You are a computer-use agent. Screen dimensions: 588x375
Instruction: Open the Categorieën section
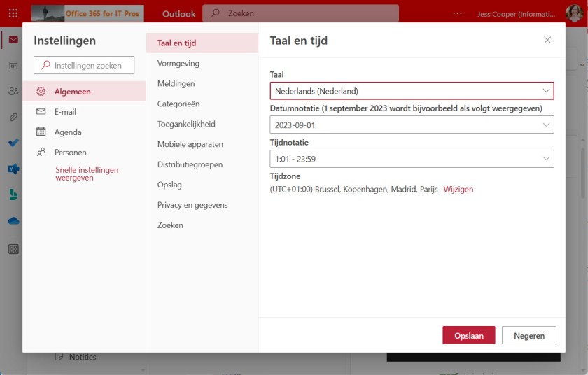click(202, 104)
